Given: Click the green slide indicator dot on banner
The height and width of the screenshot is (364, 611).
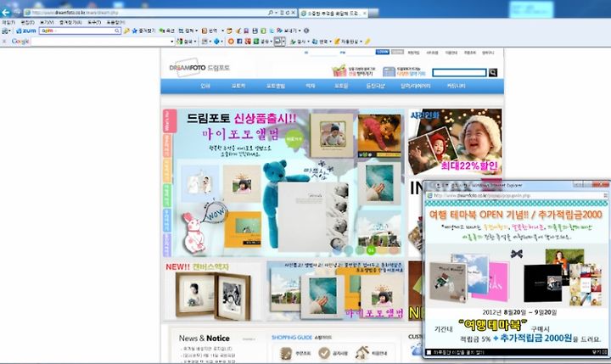Looking at the screenshot, I should tap(371, 250).
